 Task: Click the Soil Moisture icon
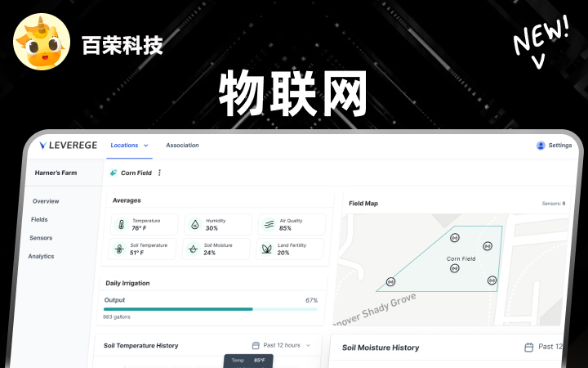pyautogui.click(x=194, y=249)
